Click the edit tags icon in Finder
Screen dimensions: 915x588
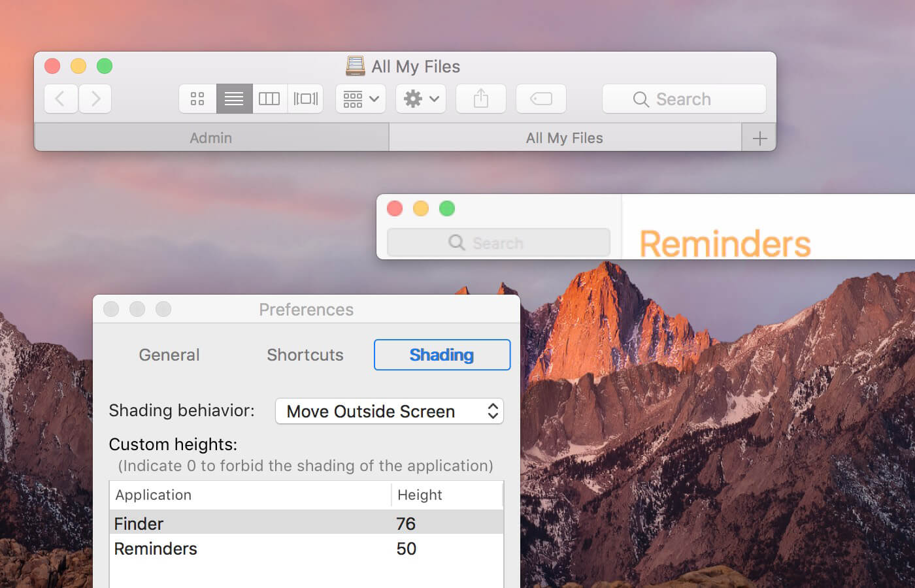541,99
